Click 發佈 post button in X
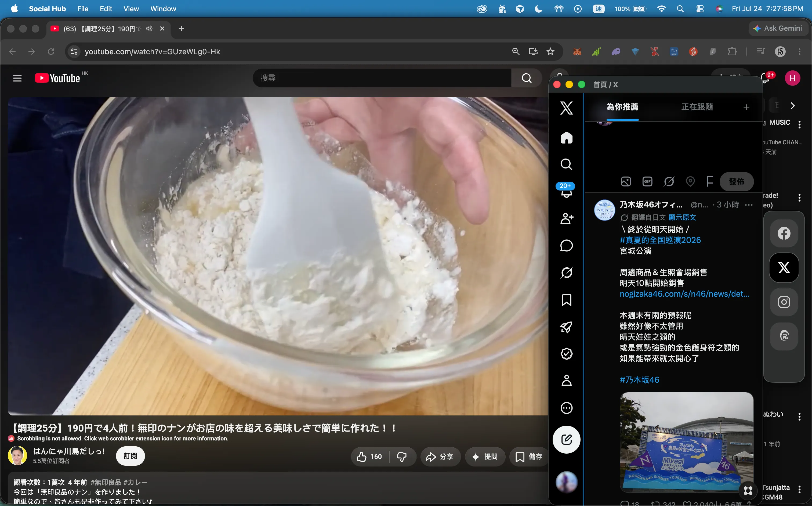The width and height of the screenshot is (812, 506). tap(737, 181)
